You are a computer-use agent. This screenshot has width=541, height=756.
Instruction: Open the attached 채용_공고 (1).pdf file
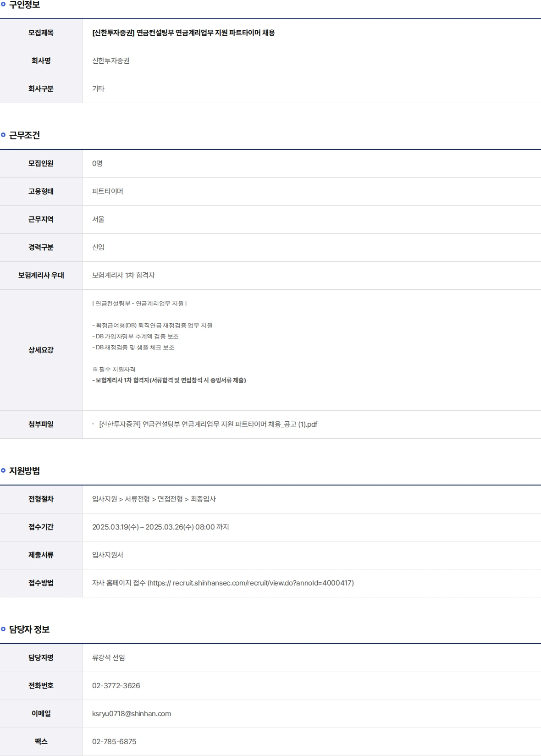[208, 425]
